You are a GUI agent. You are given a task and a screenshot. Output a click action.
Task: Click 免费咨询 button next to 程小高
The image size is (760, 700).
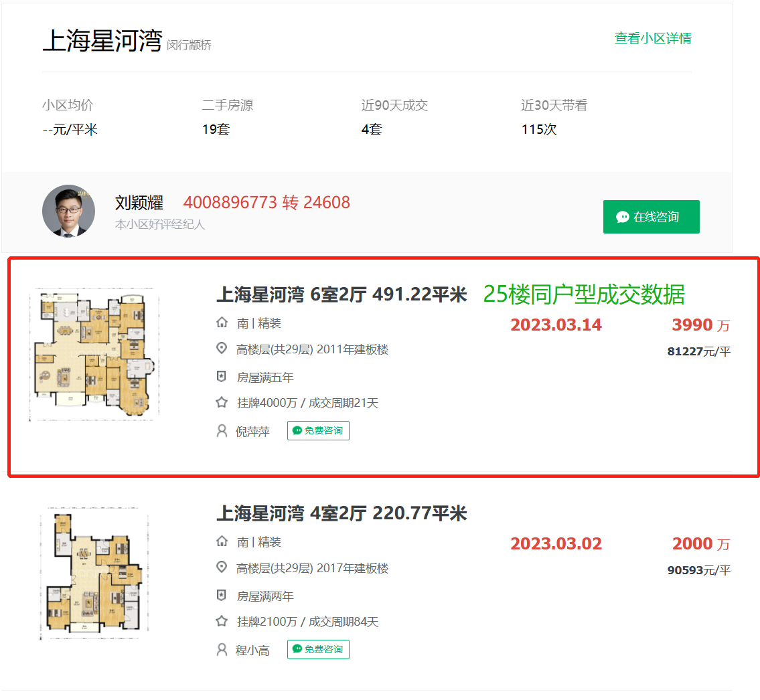tap(318, 650)
